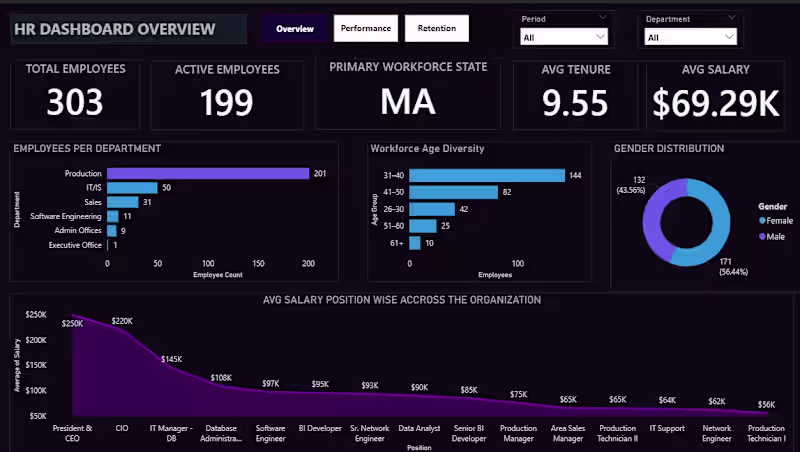This screenshot has width=800, height=452.
Task: Select the Admin Offices bar
Action: coord(112,231)
